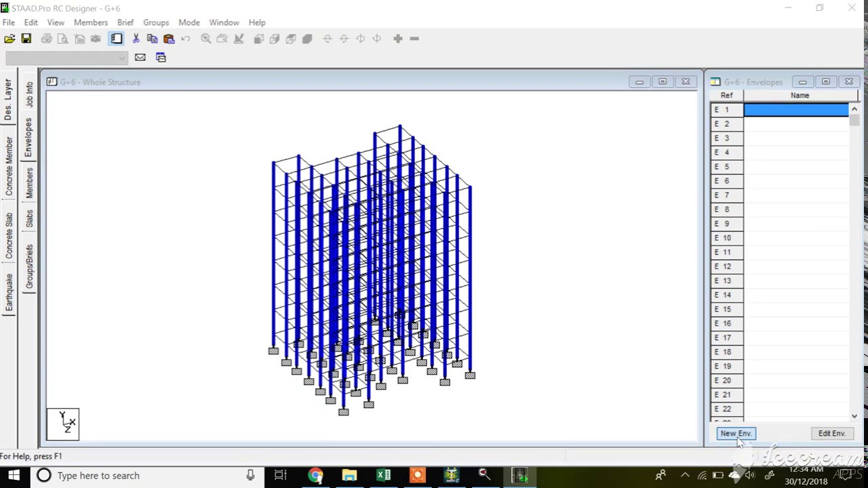Select the Slabs side tab

pos(29,218)
